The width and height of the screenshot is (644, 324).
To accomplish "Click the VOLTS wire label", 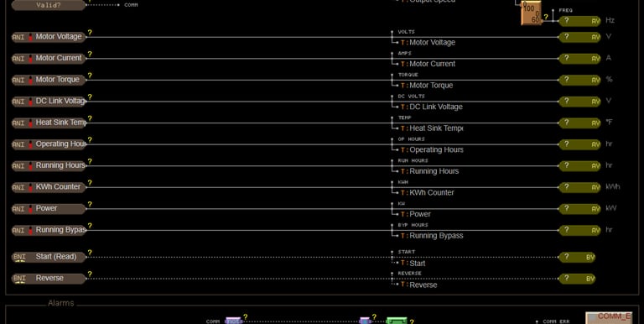I will [x=406, y=32].
